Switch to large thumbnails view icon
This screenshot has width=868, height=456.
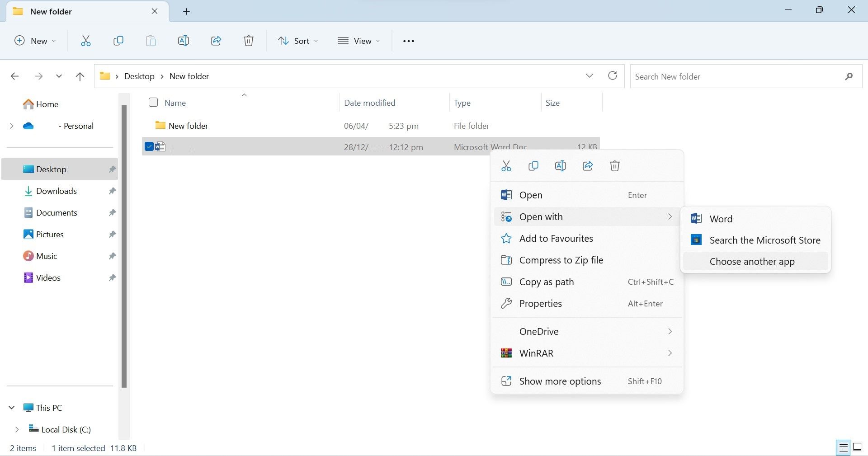pos(857,447)
